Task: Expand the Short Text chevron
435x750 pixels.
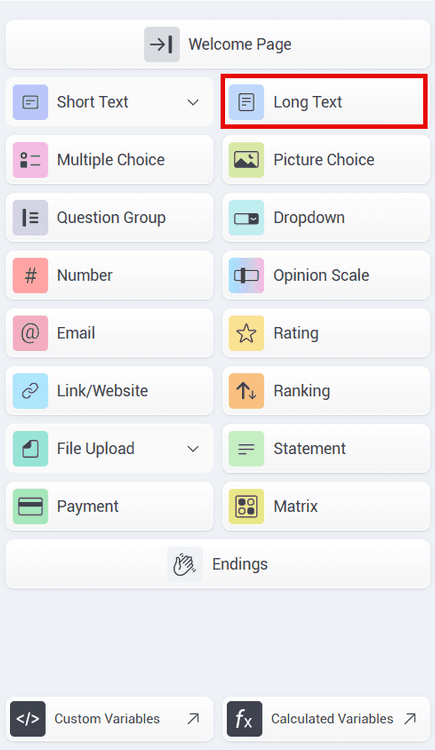Action: click(193, 102)
